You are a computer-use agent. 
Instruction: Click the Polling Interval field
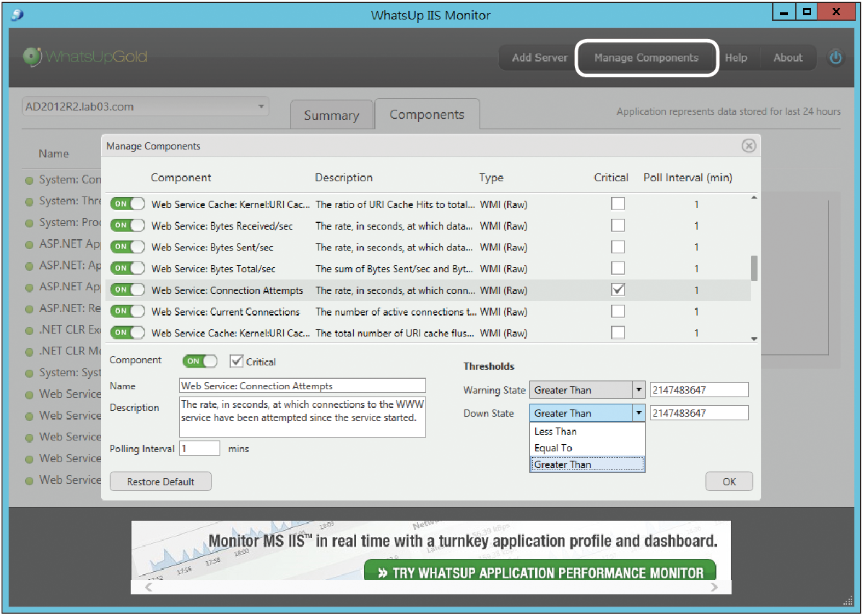click(200, 448)
